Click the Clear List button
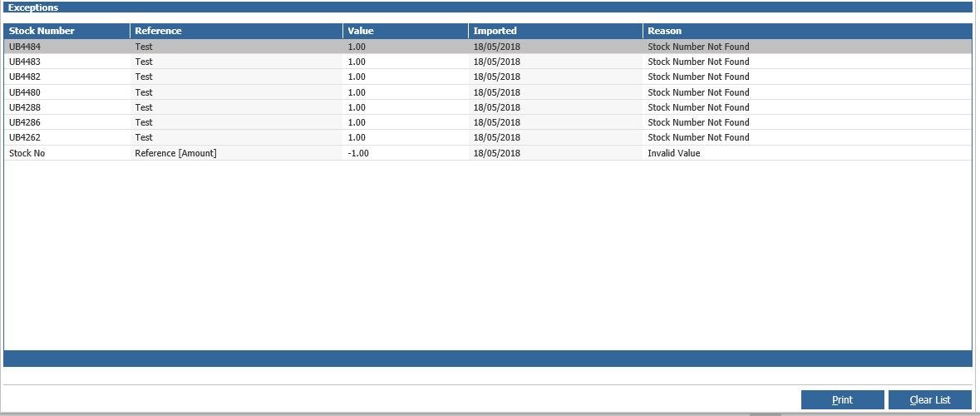Screen dimensions: 980x416 click(930, 399)
